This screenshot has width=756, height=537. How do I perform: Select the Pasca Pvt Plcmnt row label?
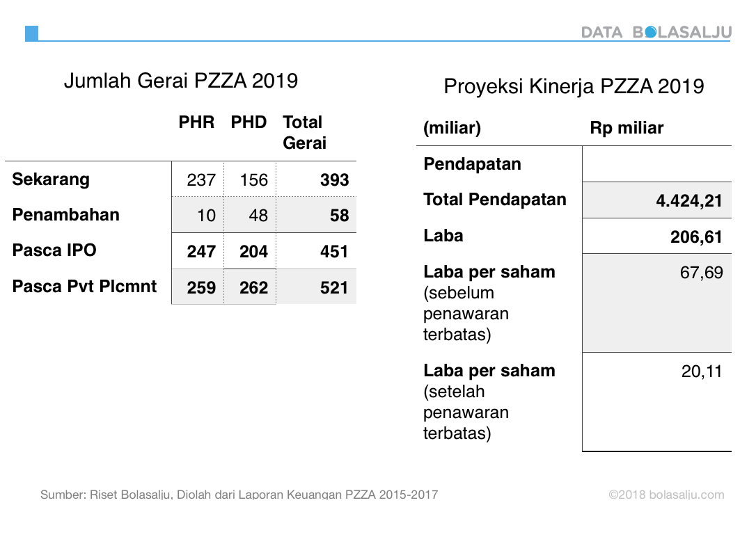point(84,287)
